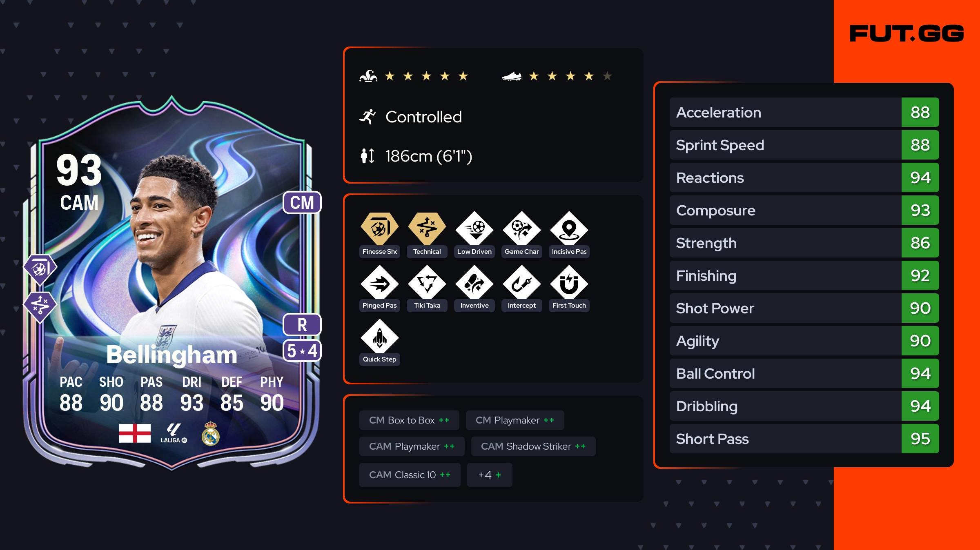Click the Real Madrid club crest
The height and width of the screenshot is (550, 980).
(x=211, y=433)
